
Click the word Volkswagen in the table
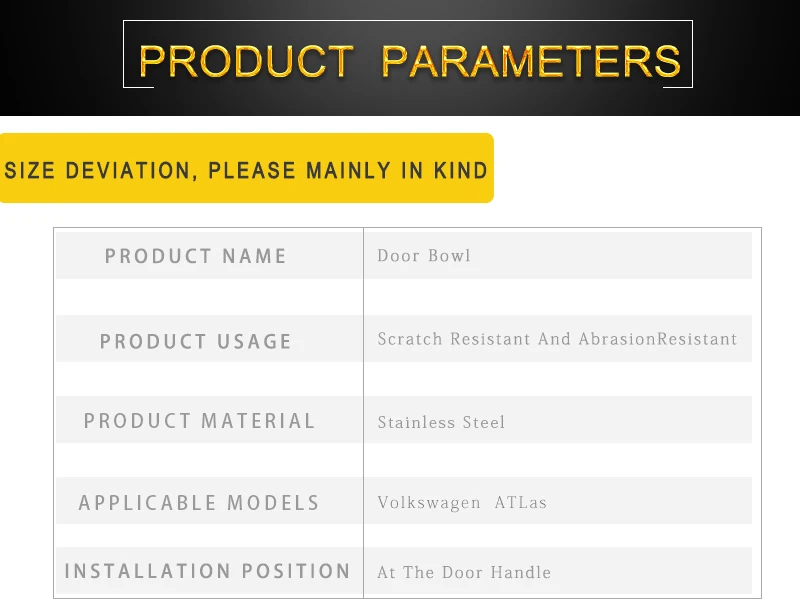(429, 503)
